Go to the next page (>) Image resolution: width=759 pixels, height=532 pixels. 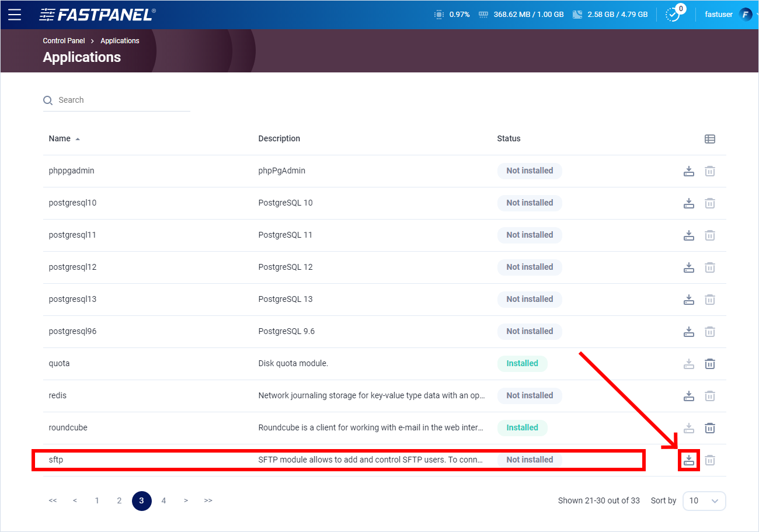pyautogui.click(x=186, y=501)
